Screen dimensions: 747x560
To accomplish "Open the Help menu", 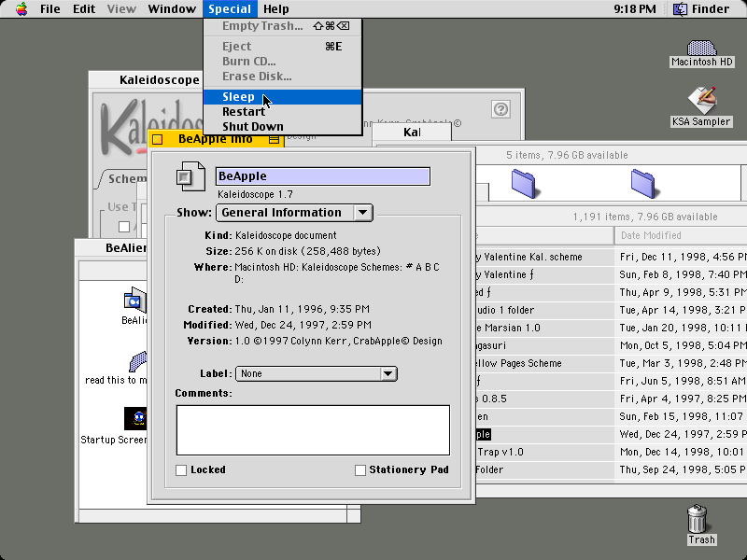I will [275, 9].
